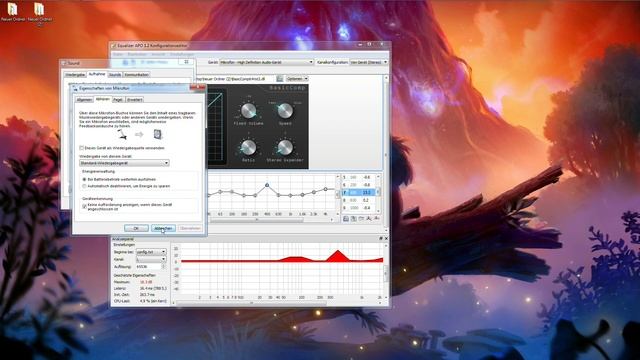
Task: Click the Export icon below the band table
Action: 353,219
